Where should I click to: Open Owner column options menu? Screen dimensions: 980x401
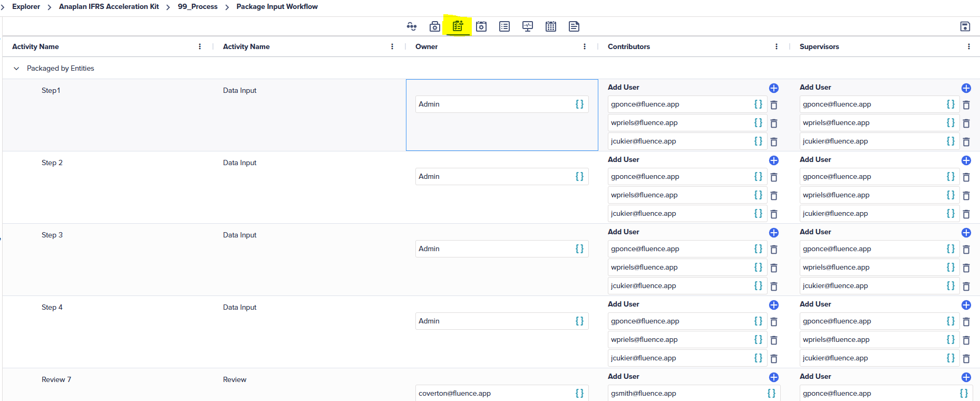[x=585, y=46]
